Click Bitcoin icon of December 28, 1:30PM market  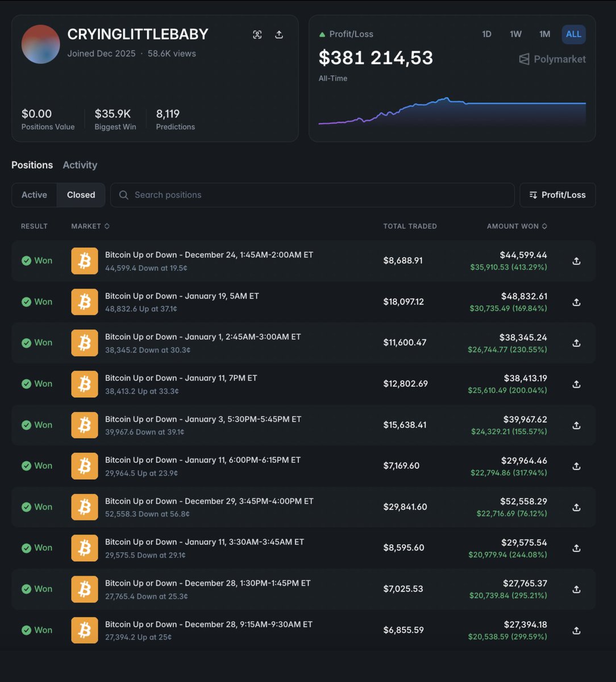tap(85, 589)
